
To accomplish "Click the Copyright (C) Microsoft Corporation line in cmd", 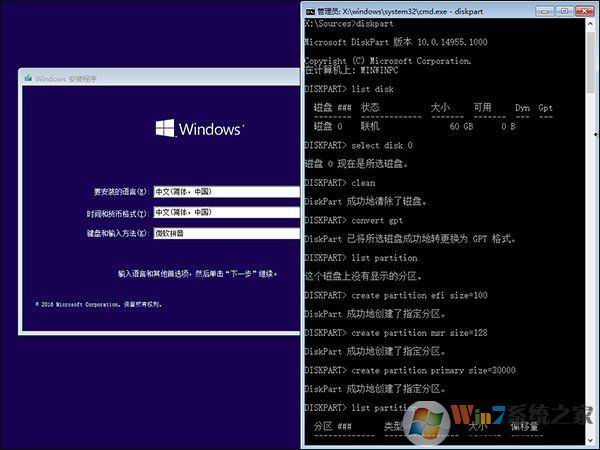I will (x=388, y=61).
